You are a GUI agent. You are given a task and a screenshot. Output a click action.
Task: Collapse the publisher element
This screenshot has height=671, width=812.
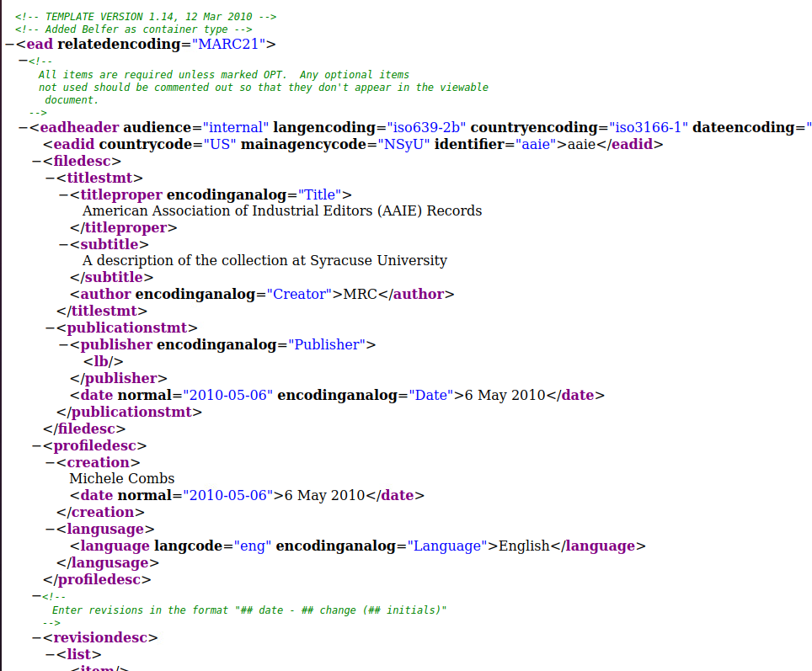coord(64,345)
